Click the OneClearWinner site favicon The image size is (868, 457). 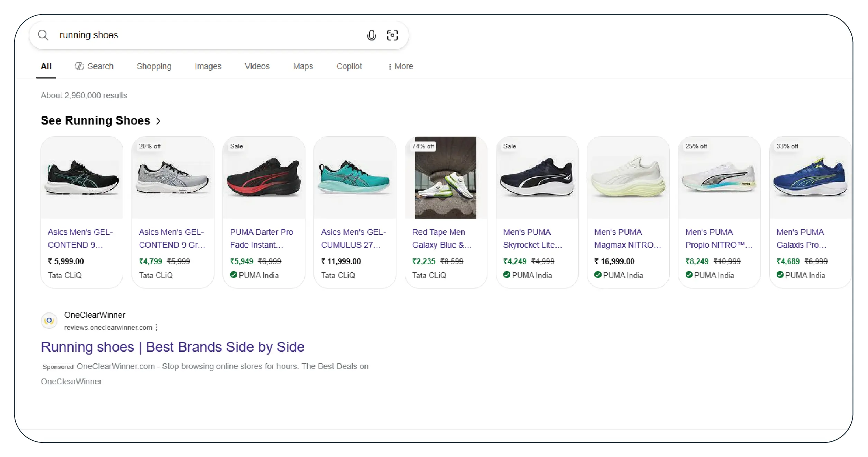pos(49,321)
